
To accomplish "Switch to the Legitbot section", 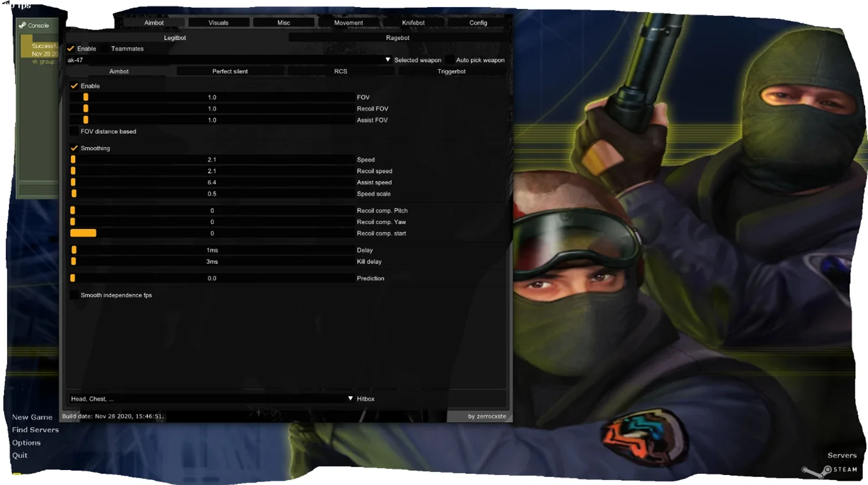I will (175, 38).
